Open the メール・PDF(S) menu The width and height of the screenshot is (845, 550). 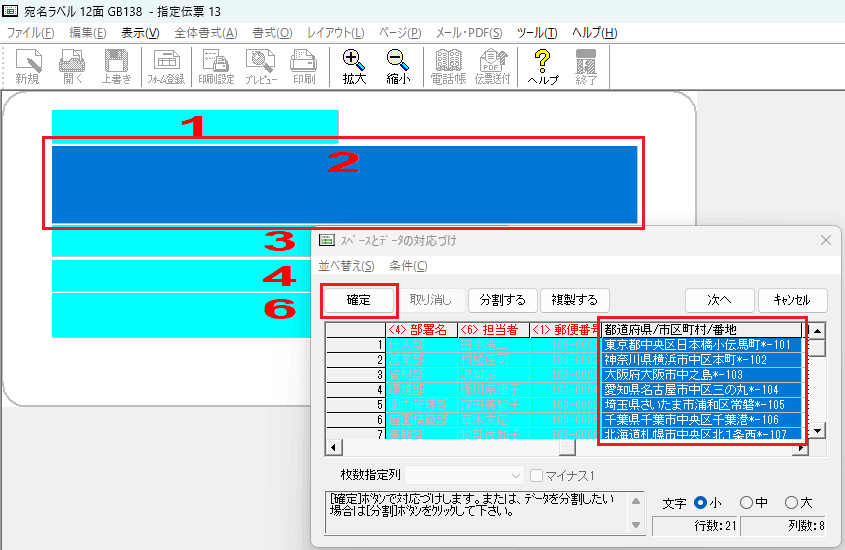click(469, 33)
